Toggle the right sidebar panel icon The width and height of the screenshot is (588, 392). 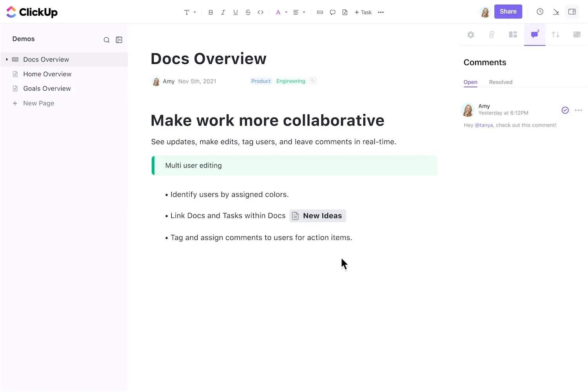572,12
